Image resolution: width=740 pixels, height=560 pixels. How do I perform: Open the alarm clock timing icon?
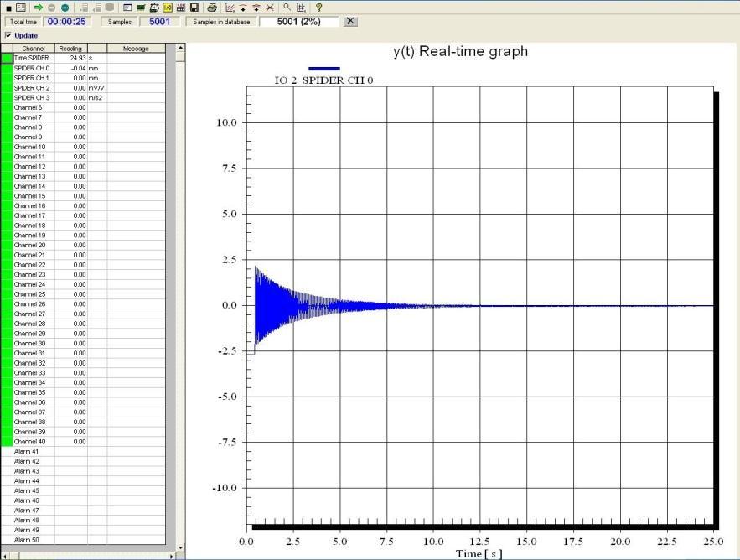(154, 8)
